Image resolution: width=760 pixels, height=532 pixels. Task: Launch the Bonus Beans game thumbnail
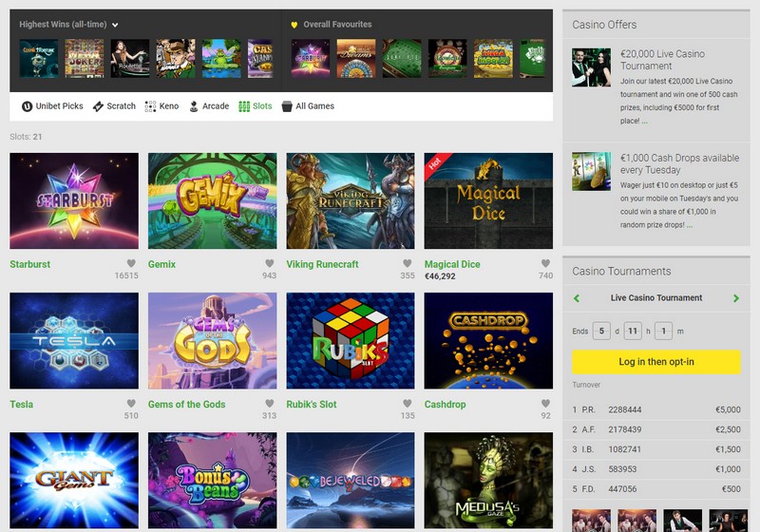click(x=212, y=480)
